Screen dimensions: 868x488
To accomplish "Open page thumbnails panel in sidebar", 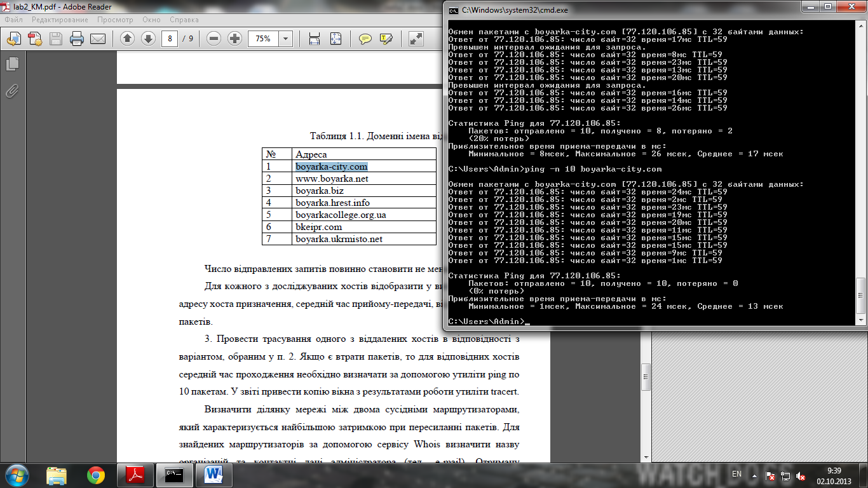I will coord(11,64).
